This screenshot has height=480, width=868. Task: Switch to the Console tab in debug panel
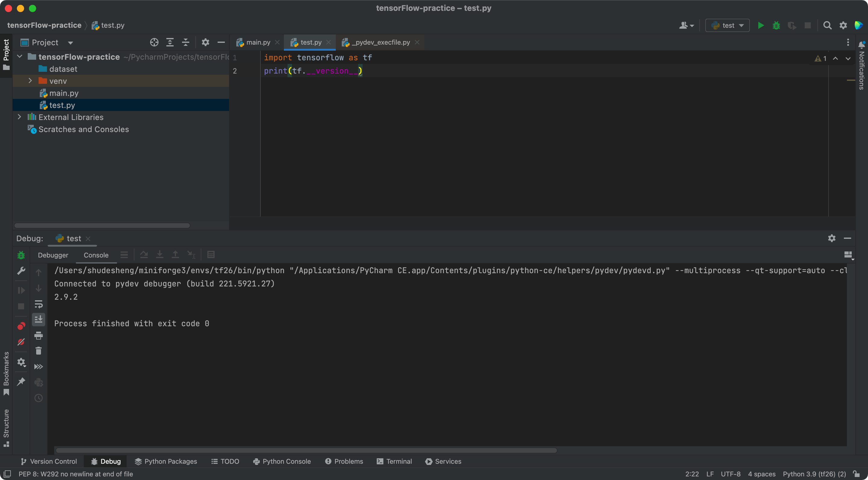pyautogui.click(x=96, y=255)
